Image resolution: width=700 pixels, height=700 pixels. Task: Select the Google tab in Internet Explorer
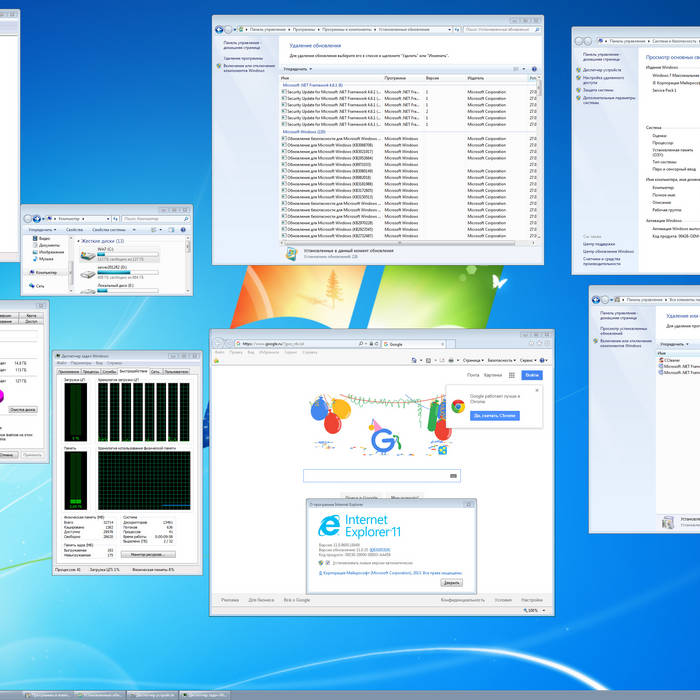(x=413, y=344)
